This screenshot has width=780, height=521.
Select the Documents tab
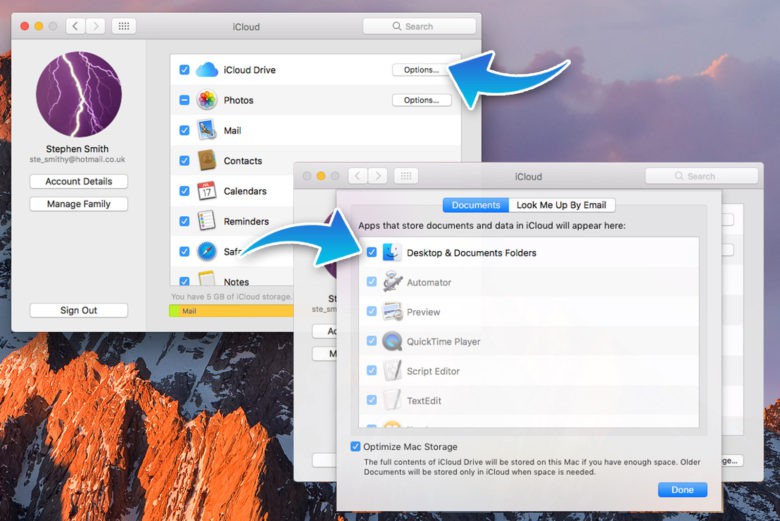476,205
